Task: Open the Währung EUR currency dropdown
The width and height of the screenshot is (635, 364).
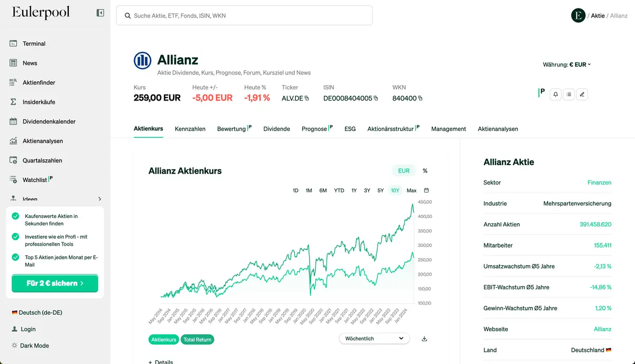Action: click(x=567, y=64)
